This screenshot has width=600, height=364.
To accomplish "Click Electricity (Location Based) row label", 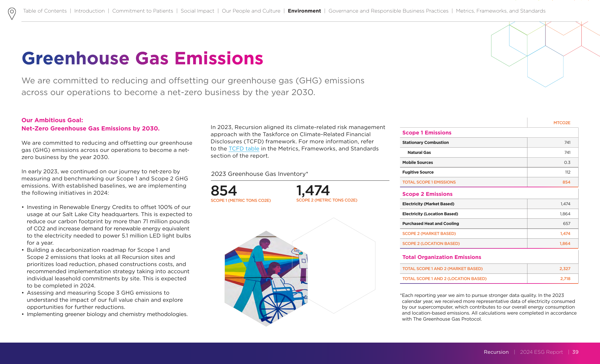I will [x=430, y=214].
